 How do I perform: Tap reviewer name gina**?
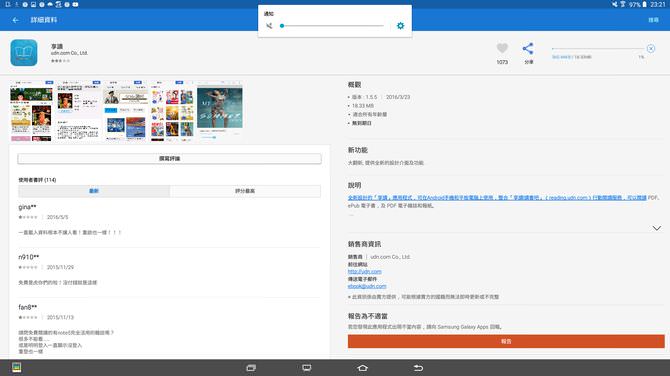coord(27,207)
